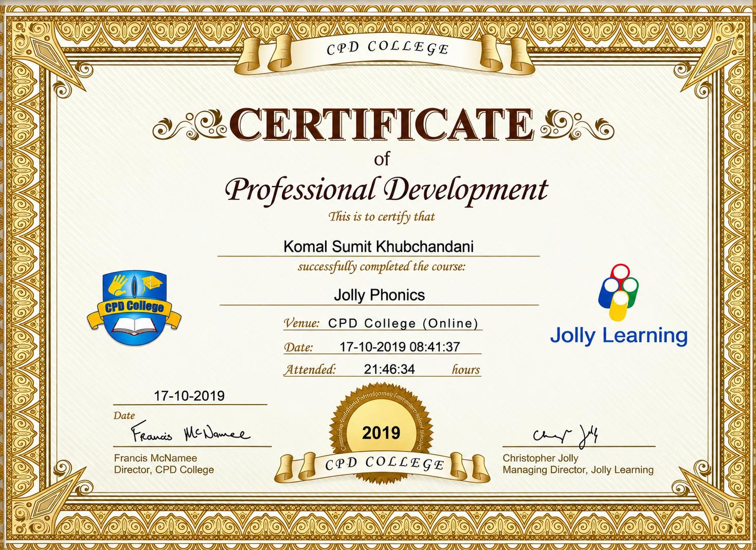Screen dimensions: 756x550
Task: Click the course name Jolly Phonics
Action: 380,295
